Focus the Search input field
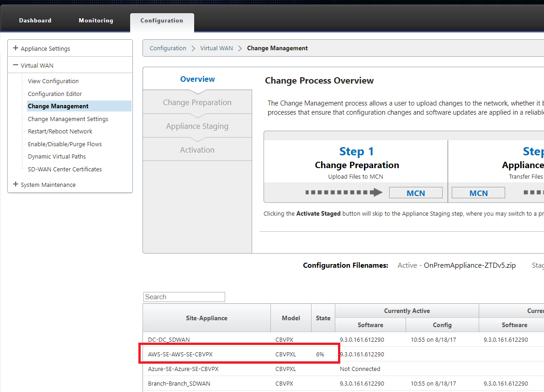This screenshot has width=544, height=392. tap(184, 297)
